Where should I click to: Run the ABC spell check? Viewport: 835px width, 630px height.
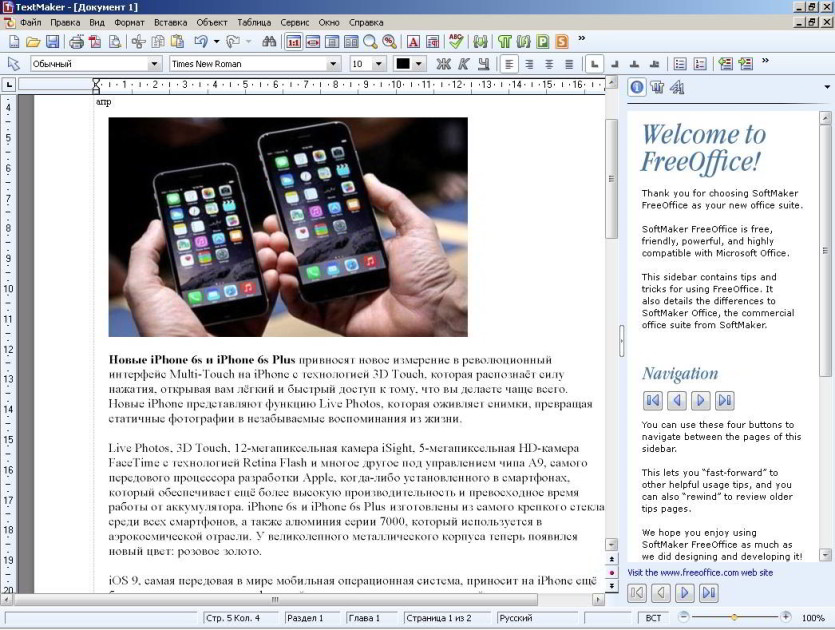click(x=456, y=42)
